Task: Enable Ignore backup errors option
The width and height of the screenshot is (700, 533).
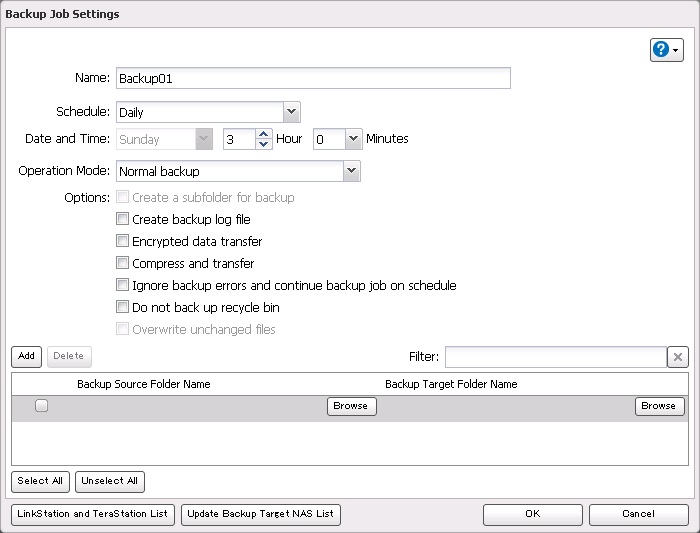Action: pyautogui.click(x=122, y=284)
